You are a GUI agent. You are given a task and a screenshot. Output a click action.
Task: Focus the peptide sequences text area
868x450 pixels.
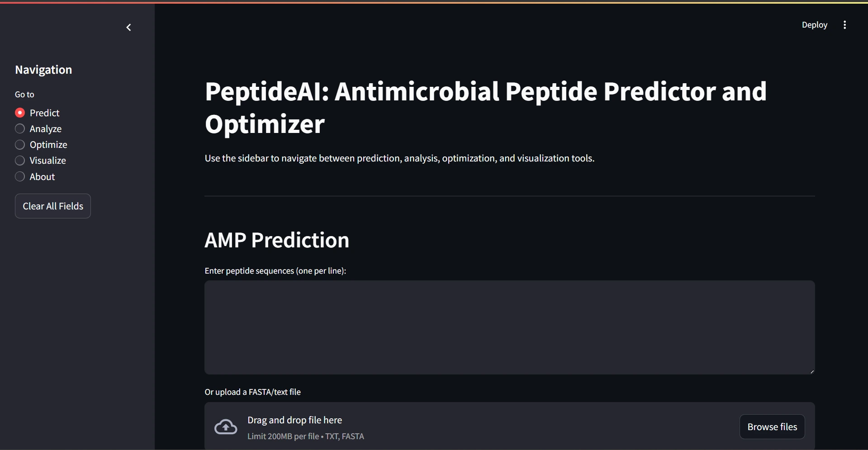(510, 327)
